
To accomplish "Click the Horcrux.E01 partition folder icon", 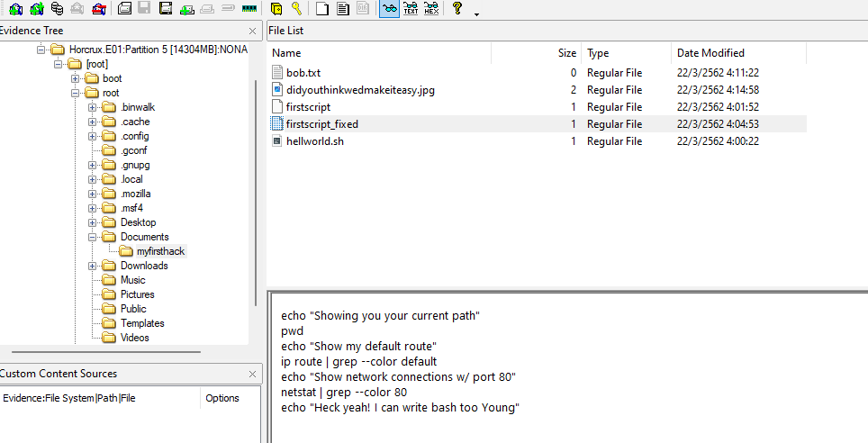I will click(58, 50).
